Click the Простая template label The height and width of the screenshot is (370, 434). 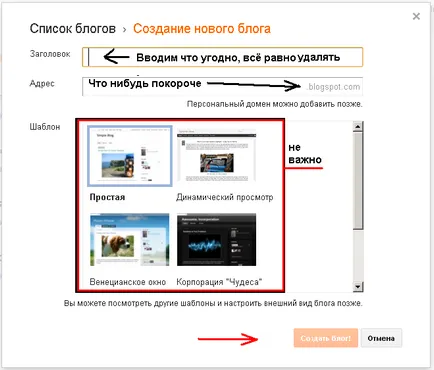[x=107, y=197]
